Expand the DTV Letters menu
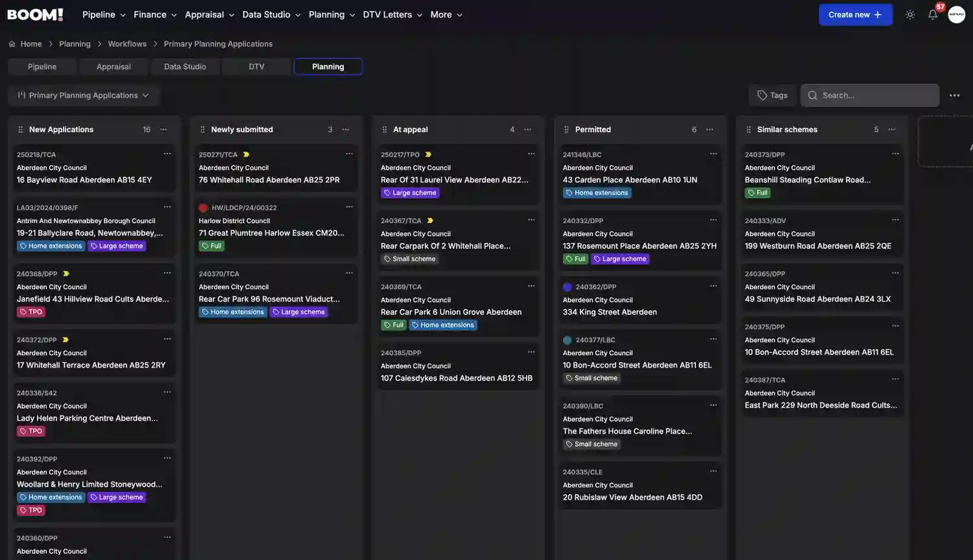This screenshot has width=973, height=560. pos(392,14)
